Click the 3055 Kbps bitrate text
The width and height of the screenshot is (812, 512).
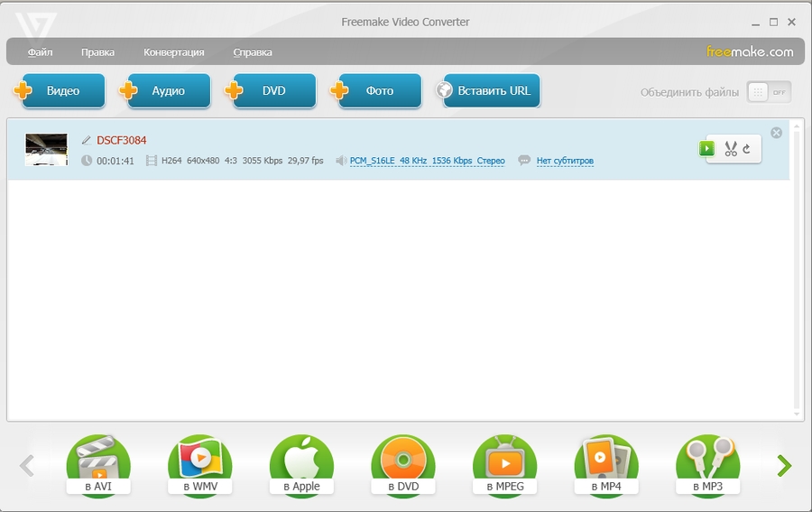coord(263,161)
